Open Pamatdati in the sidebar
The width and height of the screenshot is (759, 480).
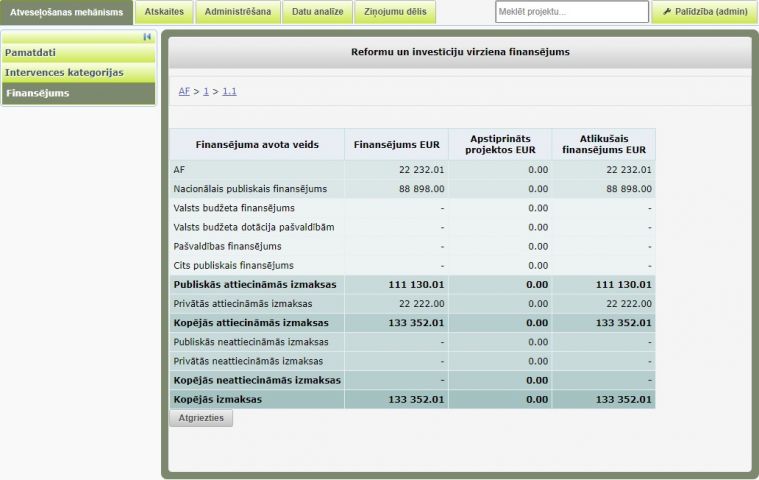click(x=78, y=52)
